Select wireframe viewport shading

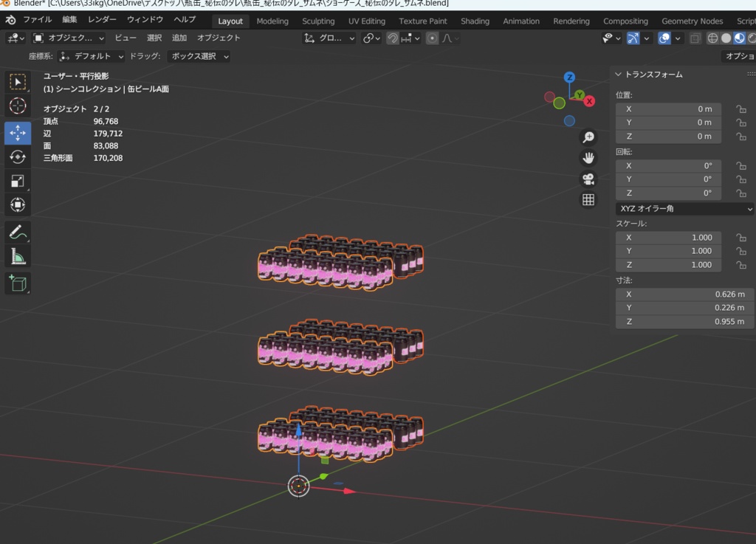[712, 38]
